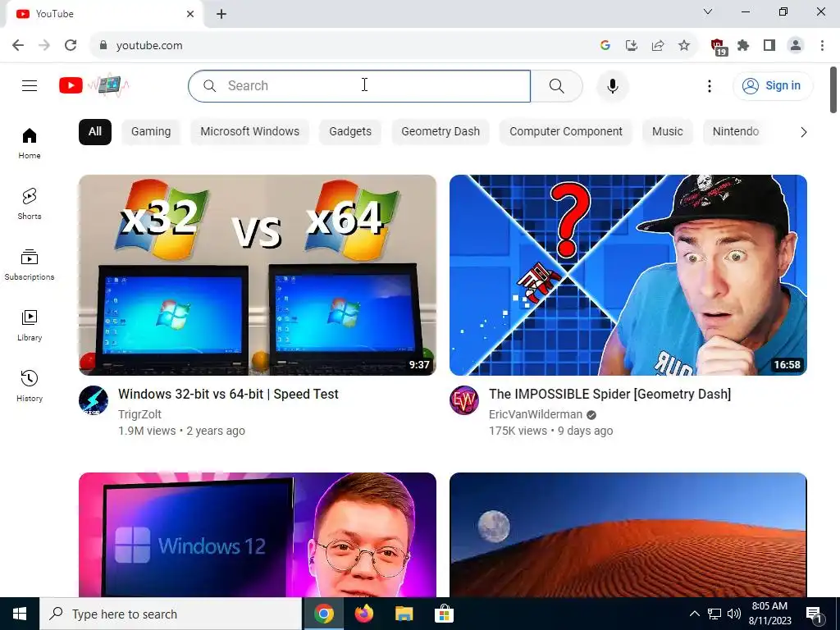Open File Explorer from the taskbar
The width and height of the screenshot is (840, 630).
pos(404,614)
